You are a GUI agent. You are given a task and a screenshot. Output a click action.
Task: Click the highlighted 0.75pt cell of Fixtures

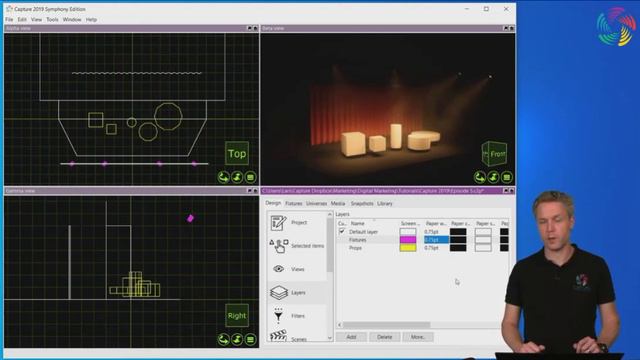click(436, 240)
